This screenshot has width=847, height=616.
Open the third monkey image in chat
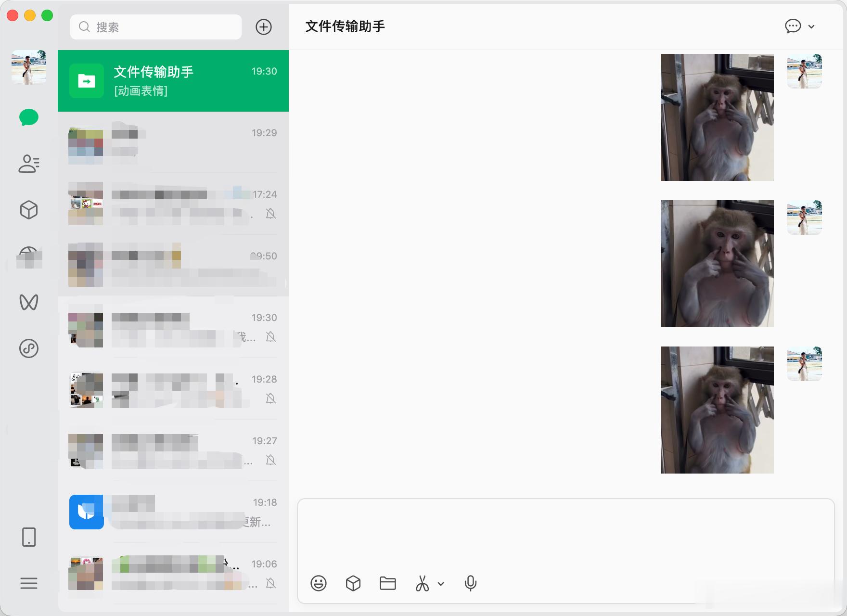(717, 410)
